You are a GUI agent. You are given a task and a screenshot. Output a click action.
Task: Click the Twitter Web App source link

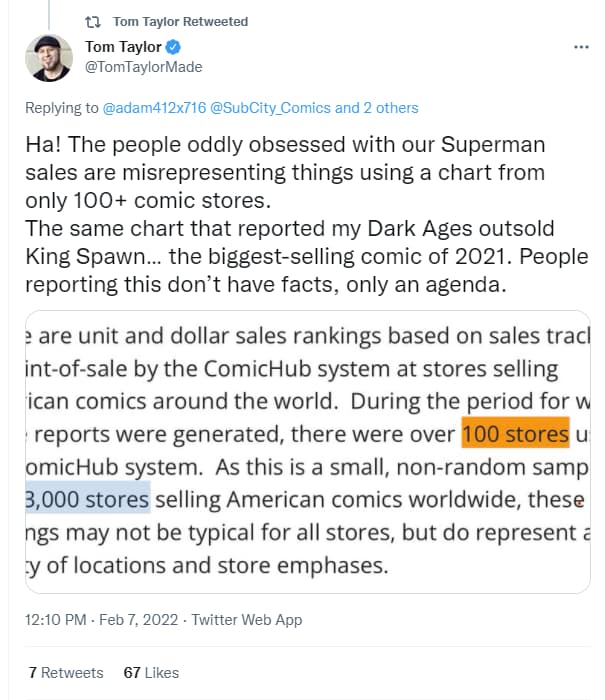[x=247, y=620]
